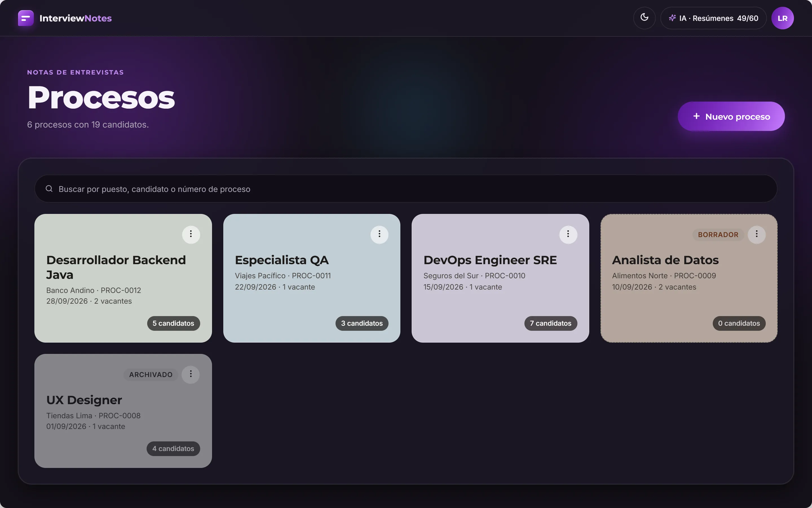Click '10/09/2026 · 2 vacantes' text
Viewport: 812px width, 508px height.
654,287
